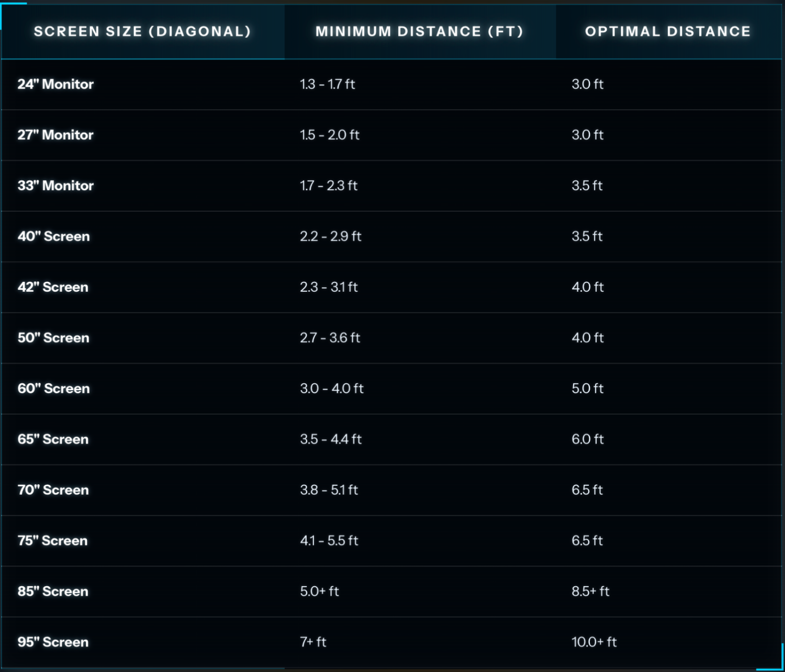Click the Optimal Distance column header
This screenshot has height=672, width=785.
[x=668, y=31]
